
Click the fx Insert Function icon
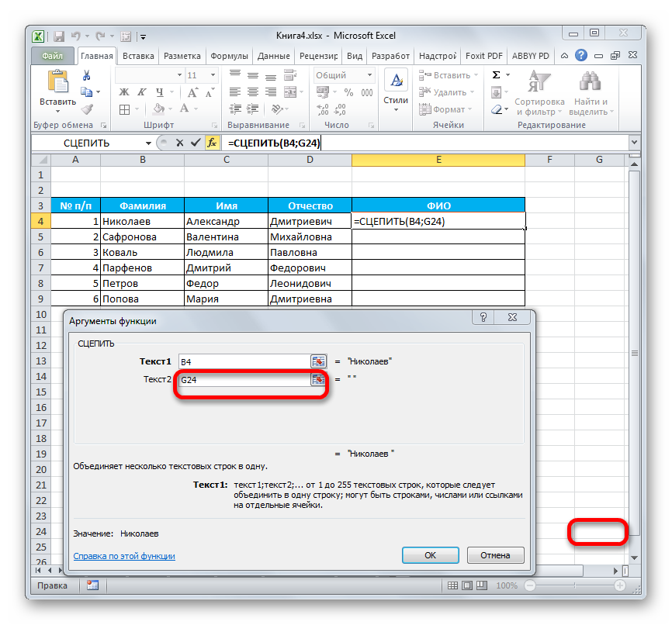coord(211,143)
